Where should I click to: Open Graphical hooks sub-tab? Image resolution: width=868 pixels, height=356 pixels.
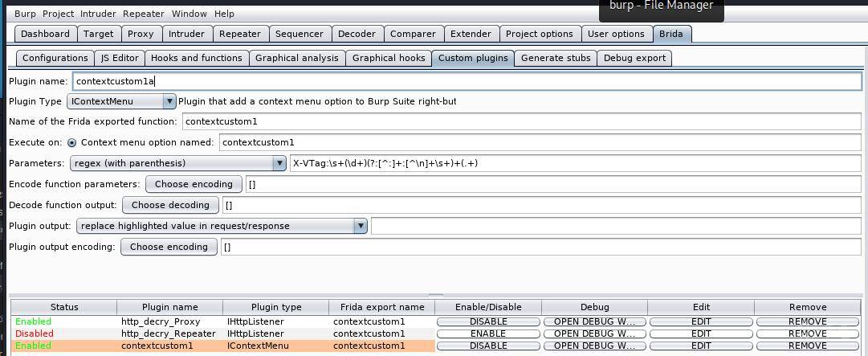[x=389, y=58]
